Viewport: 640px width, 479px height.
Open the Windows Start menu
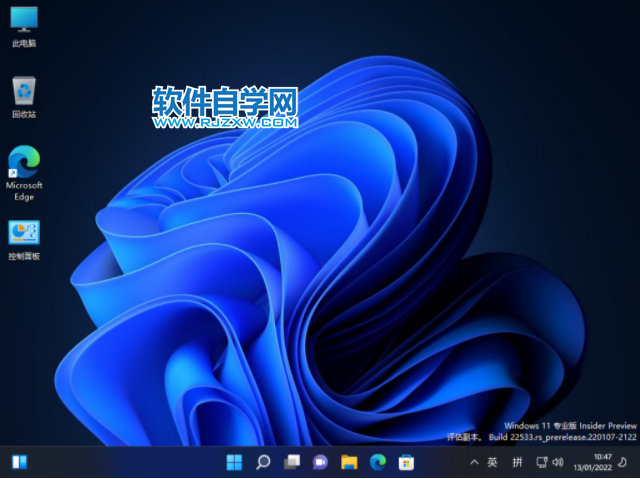pos(234,462)
